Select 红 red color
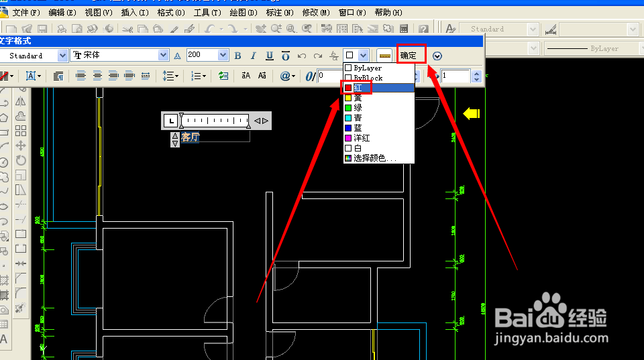 (378, 88)
